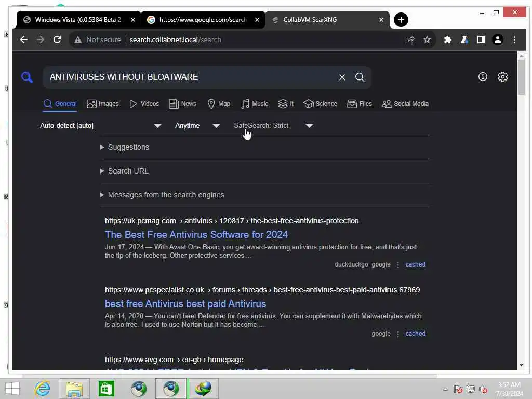
Task: Open the SearXNG about info icon
Action: (x=483, y=77)
